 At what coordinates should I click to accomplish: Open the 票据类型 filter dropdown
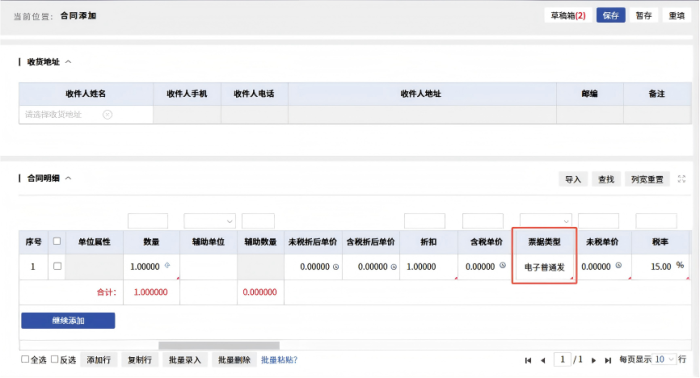coord(546,221)
